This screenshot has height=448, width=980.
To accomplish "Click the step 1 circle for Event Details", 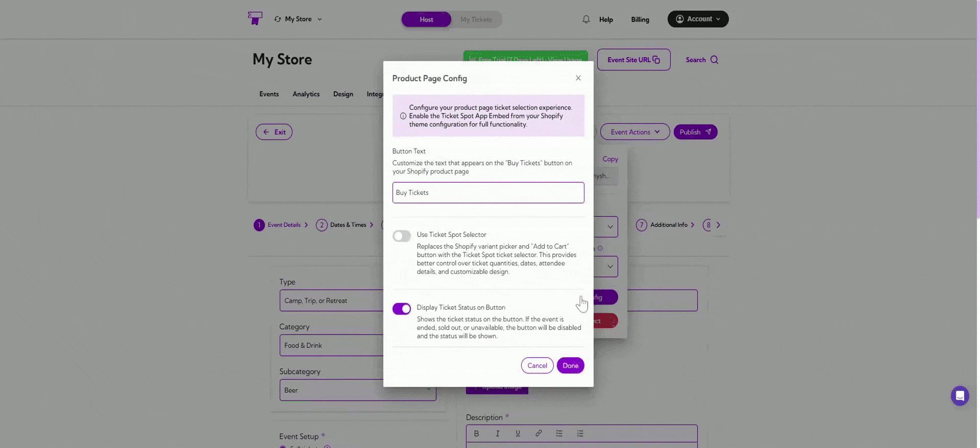I will coord(259,225).
